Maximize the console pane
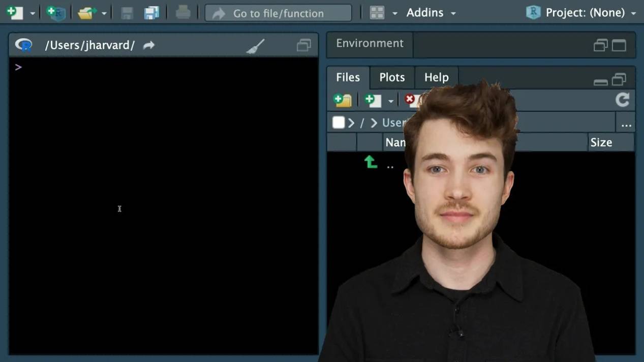This screenshot has width=644, height=362. tap(303, 46)
